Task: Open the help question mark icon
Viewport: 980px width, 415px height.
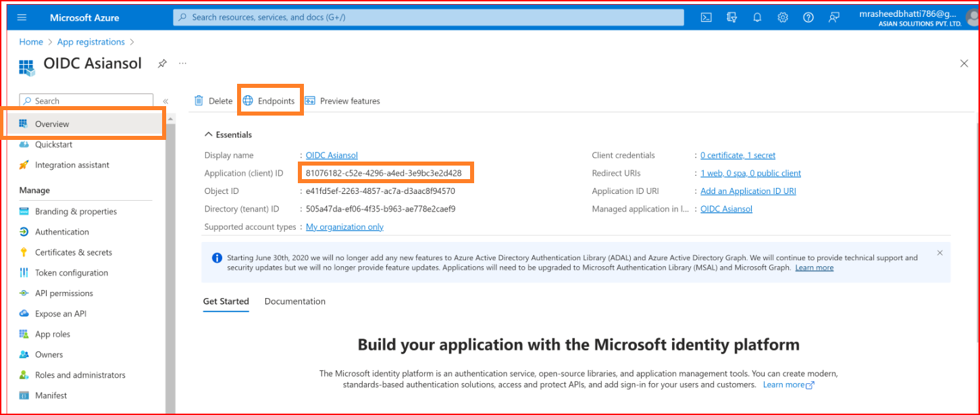Action: 808,18
